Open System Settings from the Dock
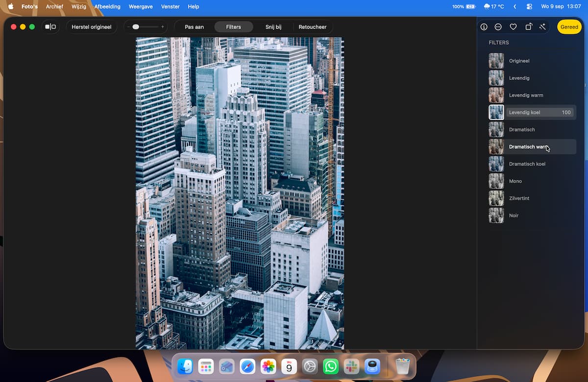Screen dimensions: 588x382 [x=310, y=366]
